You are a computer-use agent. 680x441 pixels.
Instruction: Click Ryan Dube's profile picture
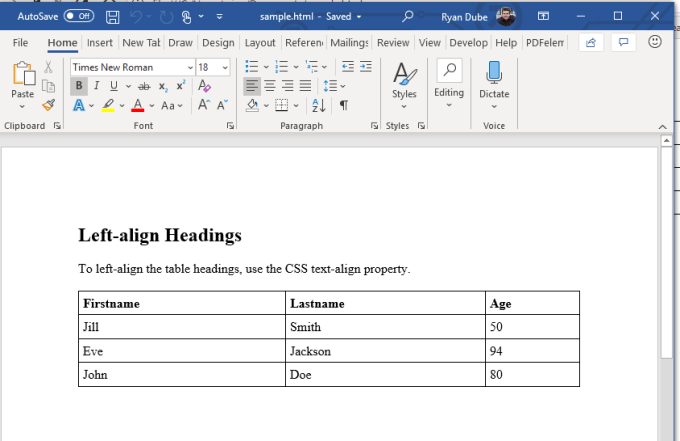pyautogui.click(x=506, y=16)
